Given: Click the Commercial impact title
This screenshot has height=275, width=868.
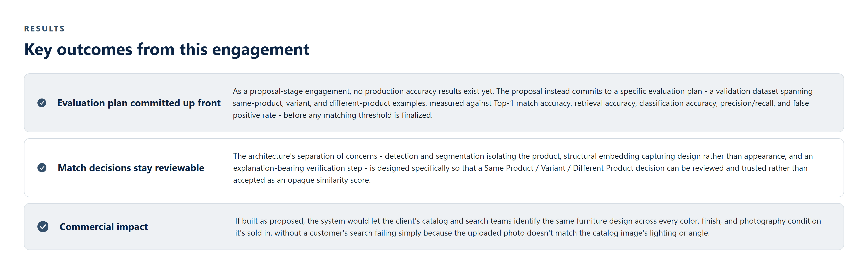Looking at the screenshot, I should click(104, 227).
